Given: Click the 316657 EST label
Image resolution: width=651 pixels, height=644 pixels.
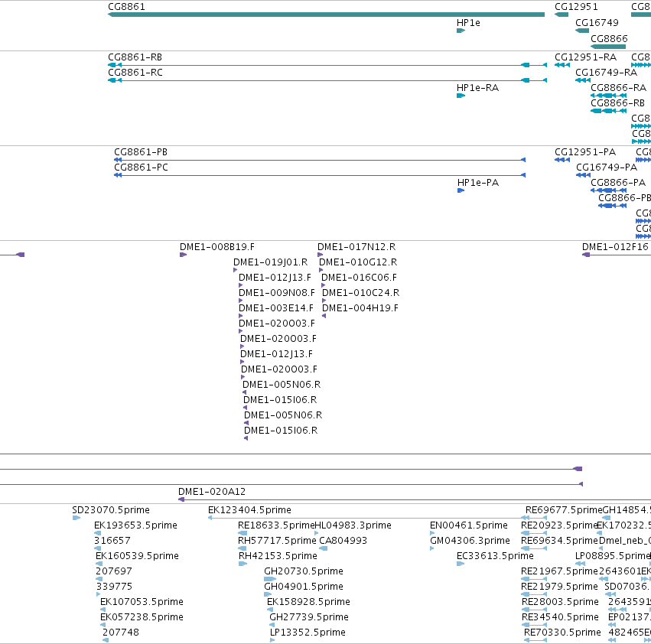Looking at the screenshot, I should [112, 540].
